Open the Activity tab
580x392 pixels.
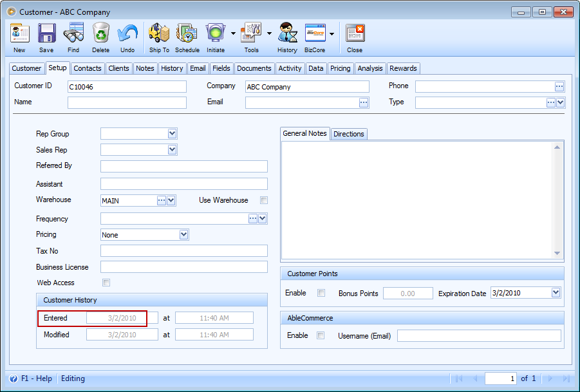click(x=290, y=68)
